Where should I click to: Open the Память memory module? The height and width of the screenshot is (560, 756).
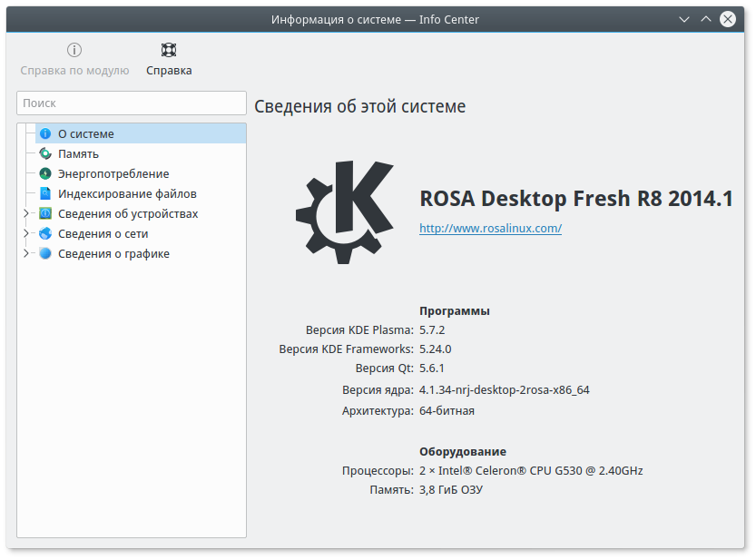point(78,153)
